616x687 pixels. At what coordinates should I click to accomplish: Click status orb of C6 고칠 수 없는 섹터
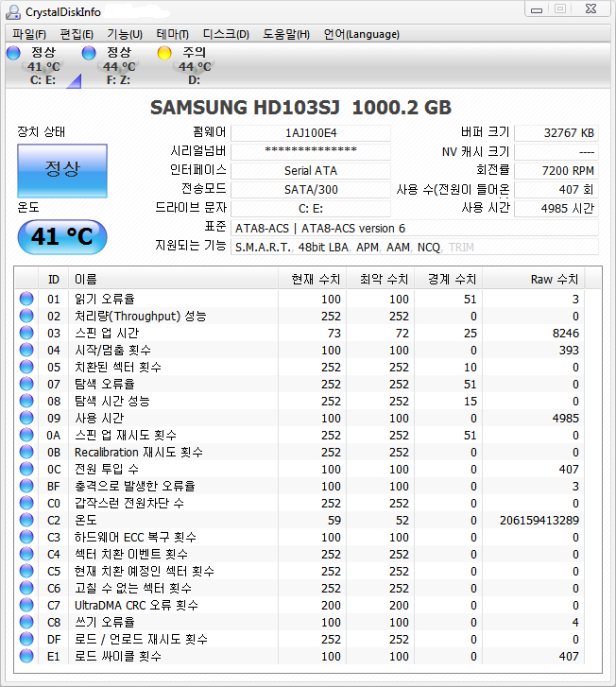click(26, 588)
